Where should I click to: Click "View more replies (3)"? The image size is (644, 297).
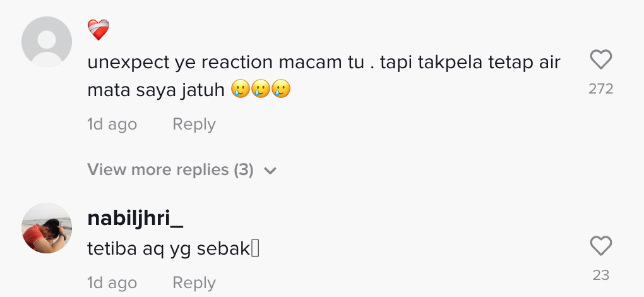tap(170, 170)
